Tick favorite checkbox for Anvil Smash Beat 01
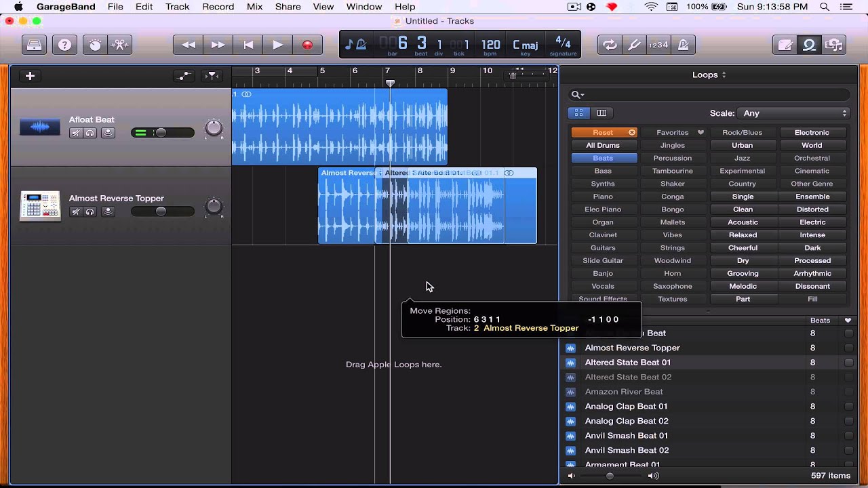 click(x=848, y=436)
